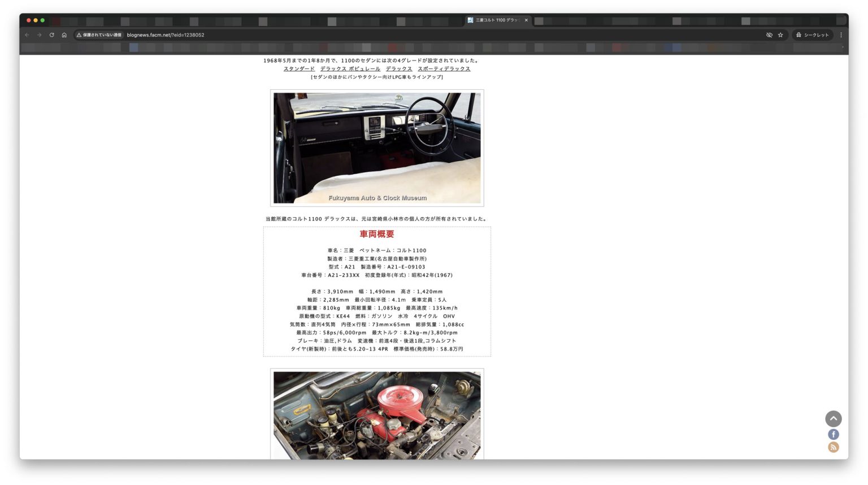Open the not-secure connection warning chip
The image size is (868, 485).
pos(99,35)
